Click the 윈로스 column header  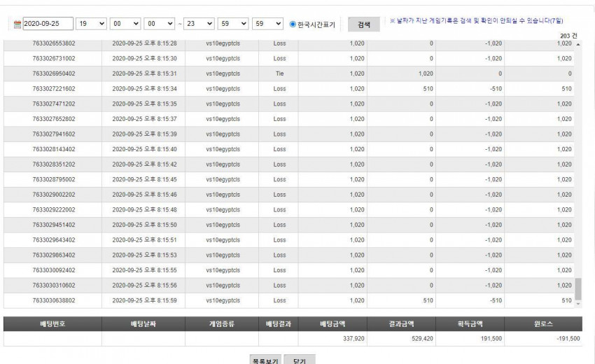pos(543,324)
